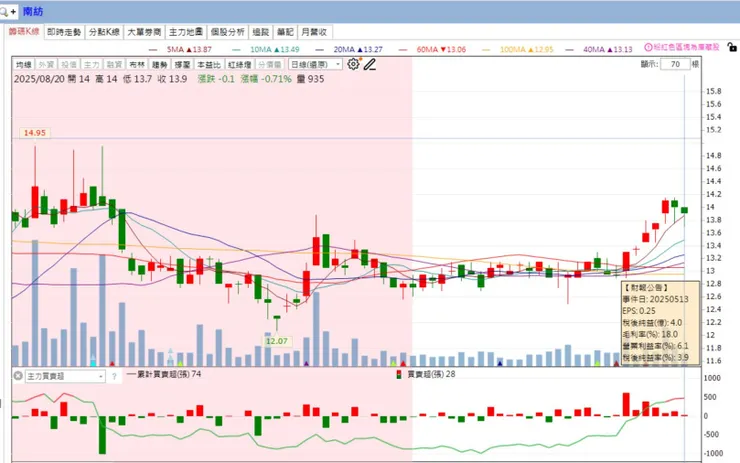Switch to 即時走勢 tab
The width and height of the screenshot is (740, 463).
tap(64, 32)
